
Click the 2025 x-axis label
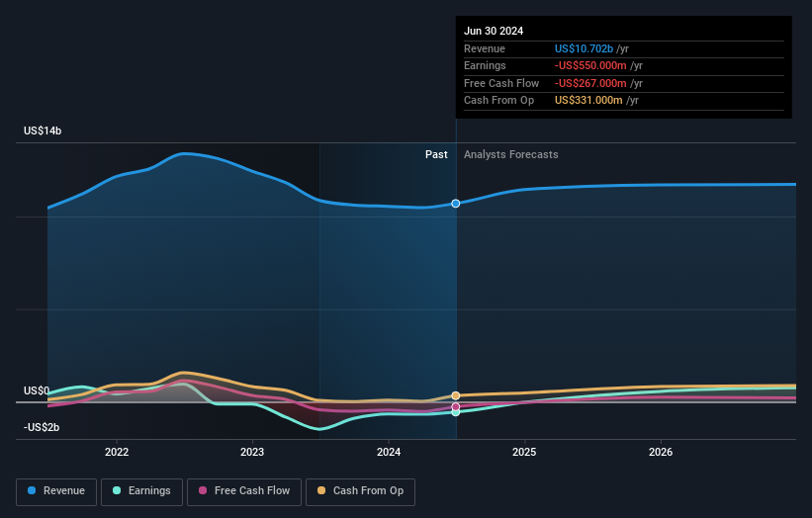(x=524, y=452)
